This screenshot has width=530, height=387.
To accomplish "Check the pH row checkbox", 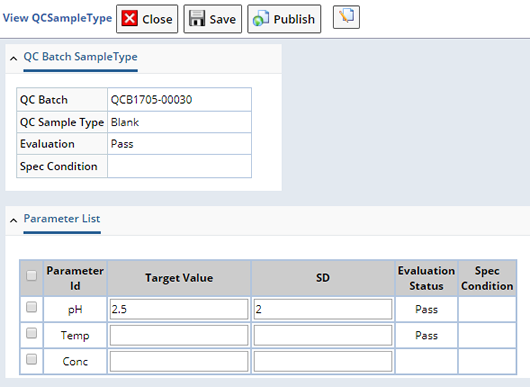I will coord(31,307).
